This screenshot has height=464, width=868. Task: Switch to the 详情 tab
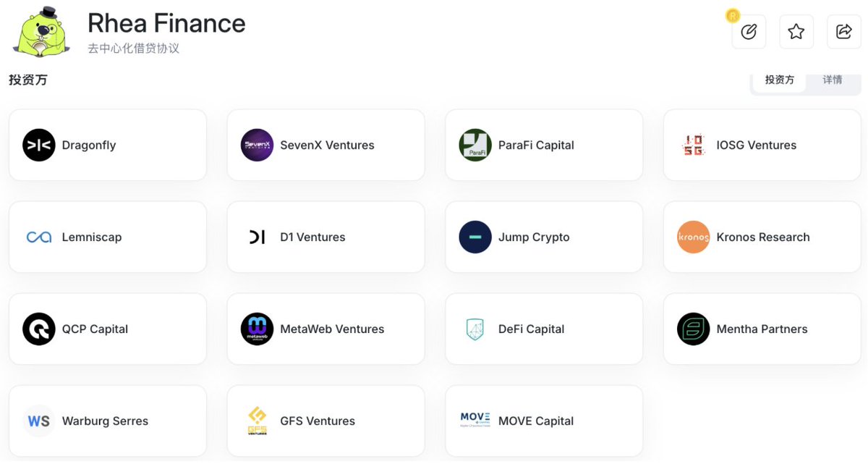click(x=833, y=80)
